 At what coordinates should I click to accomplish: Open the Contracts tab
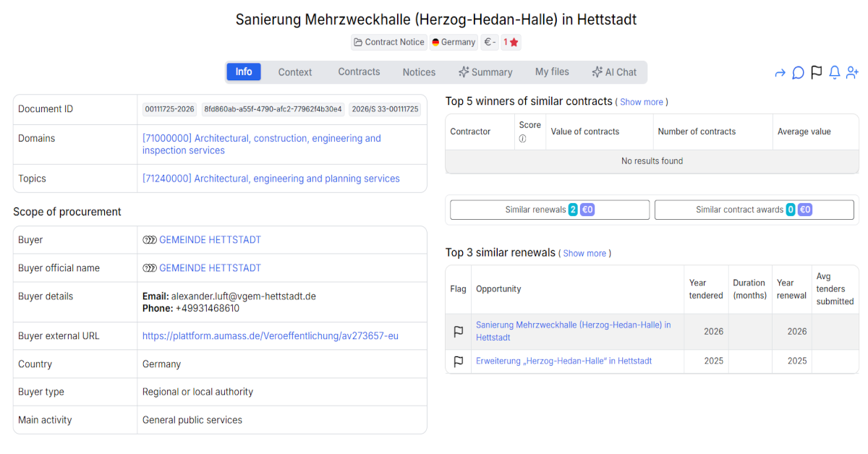pyautogui.click(x=359, y=72)
